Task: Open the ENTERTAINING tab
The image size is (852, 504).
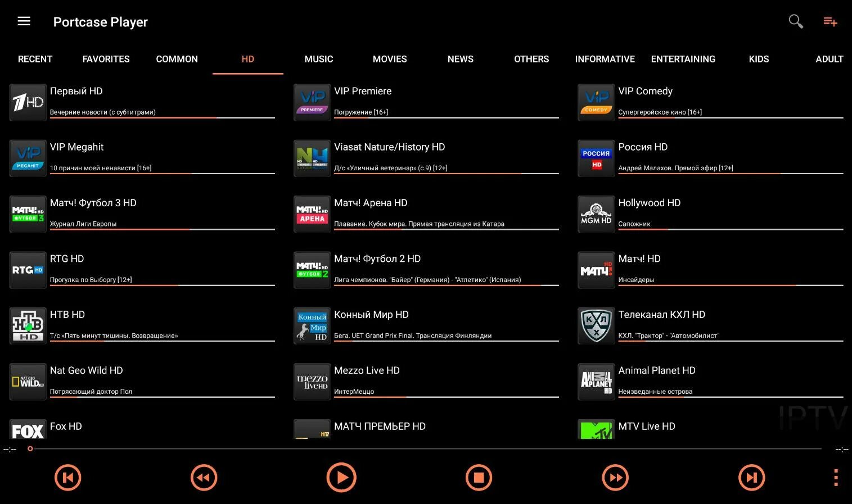Action: pos(683,59)
